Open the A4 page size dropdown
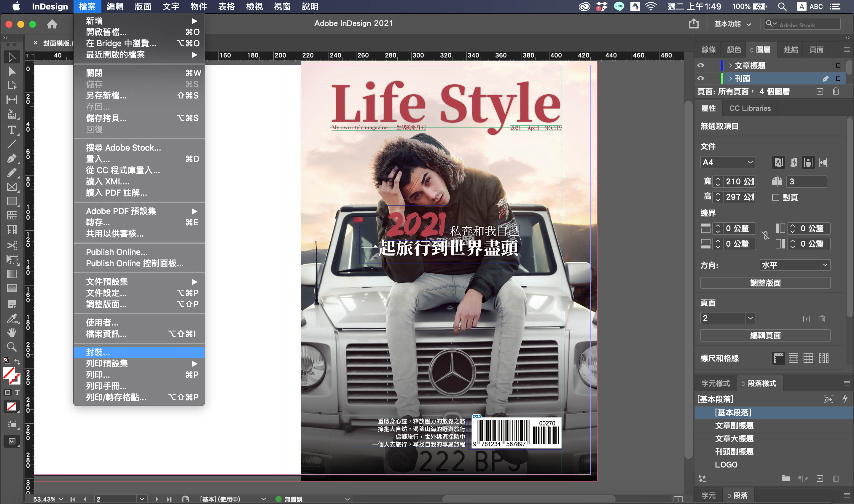 click(728, 162)
